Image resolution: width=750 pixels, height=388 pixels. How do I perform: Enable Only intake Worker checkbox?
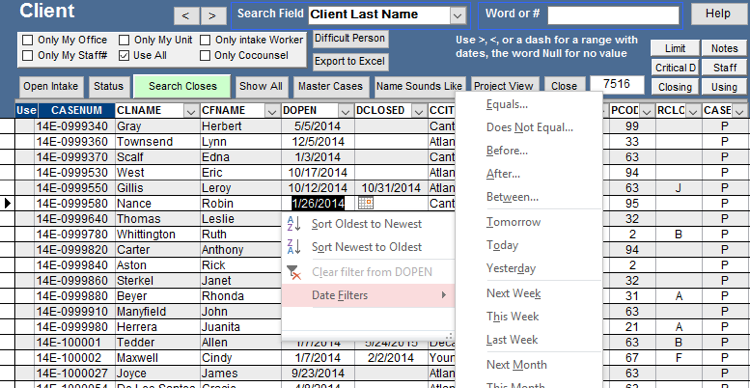point(205,40)
